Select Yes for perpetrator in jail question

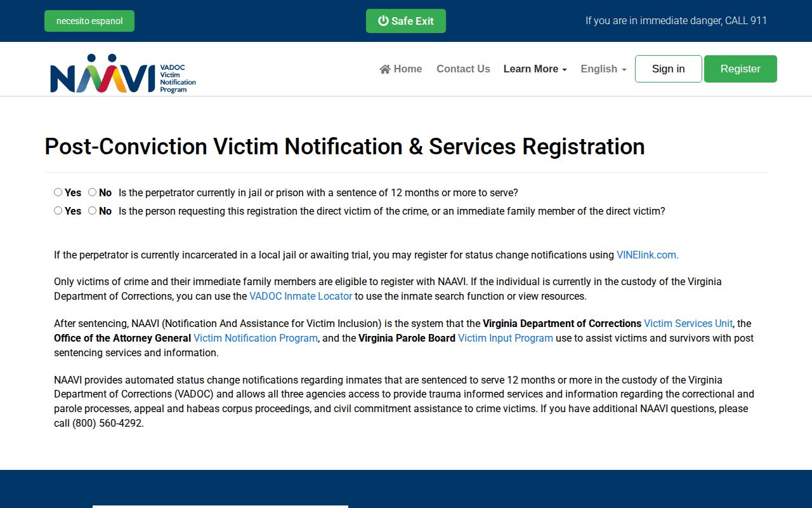58,192
